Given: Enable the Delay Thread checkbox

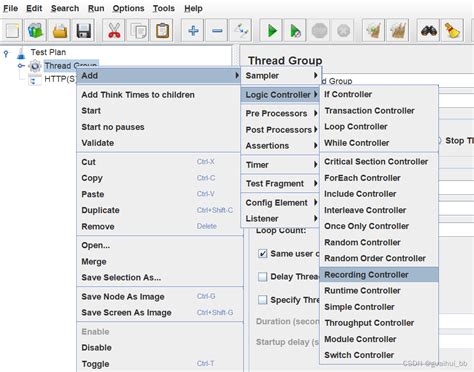Looking at the screenshot, I should point(263,277).
